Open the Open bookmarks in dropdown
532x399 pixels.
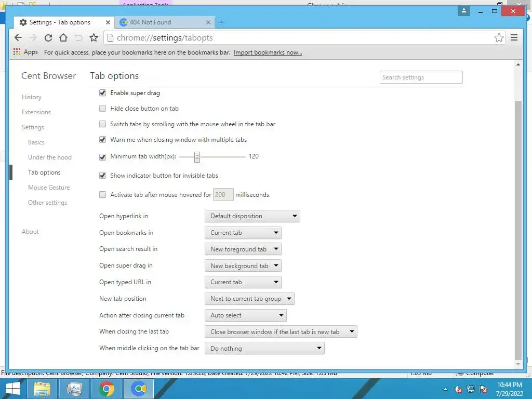coord(243,233)
